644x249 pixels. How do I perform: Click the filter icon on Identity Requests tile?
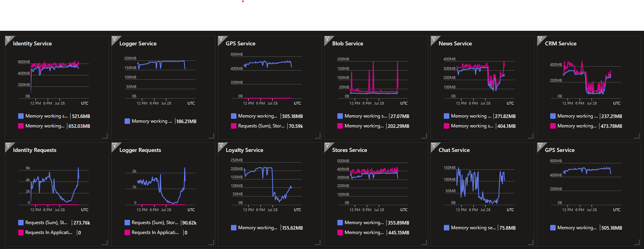click(7, 145)
